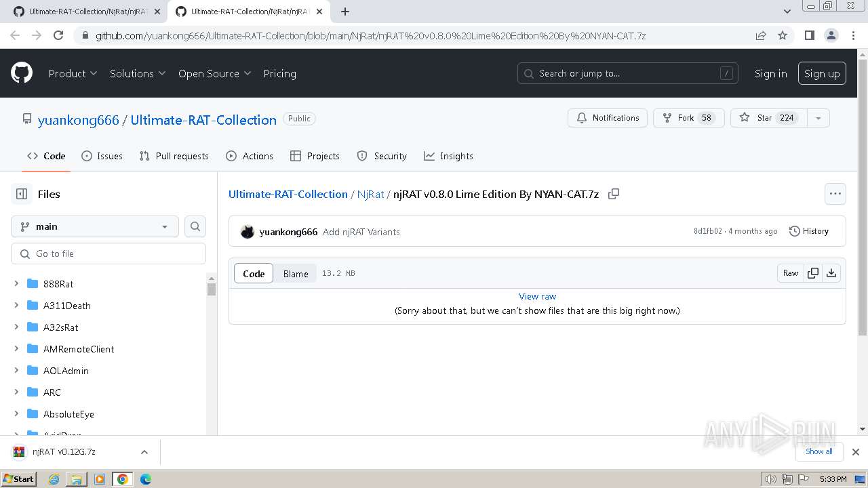The width and height of the screenshot is (868, 488).
Task: Launch Microsoft Edge from taskbar
Action: point(146,479)
